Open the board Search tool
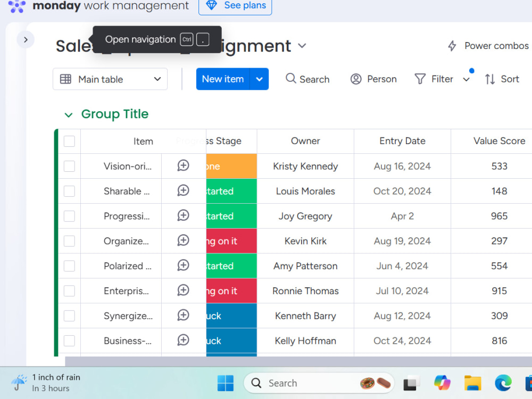Viewport: 532px width, 399px height. pyautogui.click(x=307, y=79)
